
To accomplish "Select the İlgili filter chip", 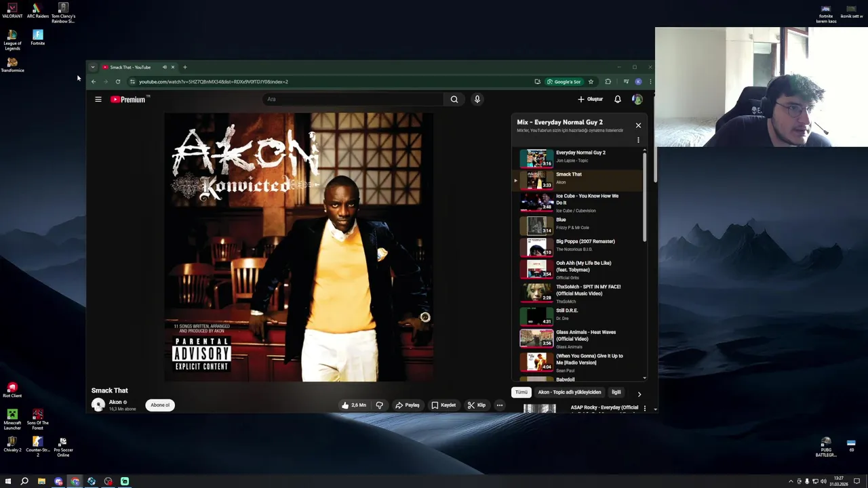I will point(616,392).
